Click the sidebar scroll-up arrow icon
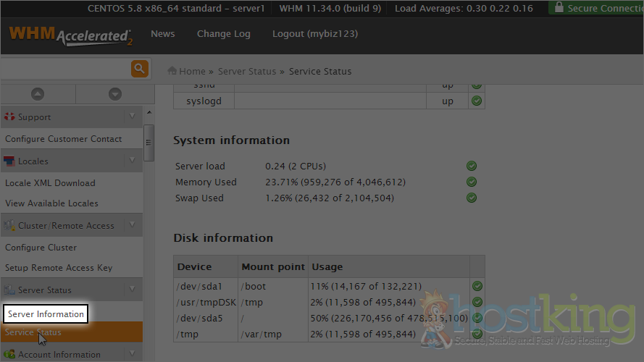This screenshot has width=644, height=362. click(x=38, y=94)
